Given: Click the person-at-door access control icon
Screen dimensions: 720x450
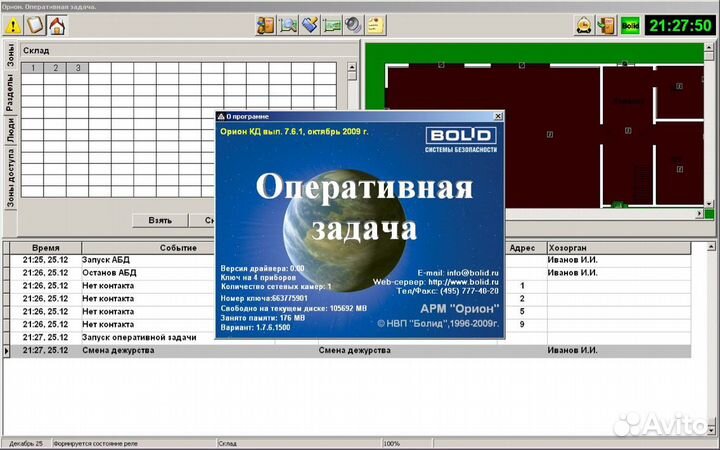Looking at the screenshot, I should 265,25.
